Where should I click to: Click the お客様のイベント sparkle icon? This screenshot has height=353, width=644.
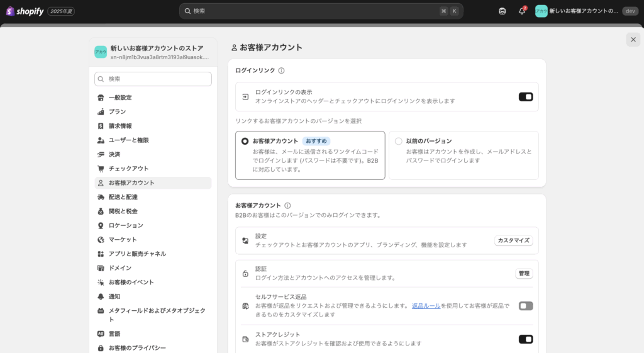pos(101,283)
